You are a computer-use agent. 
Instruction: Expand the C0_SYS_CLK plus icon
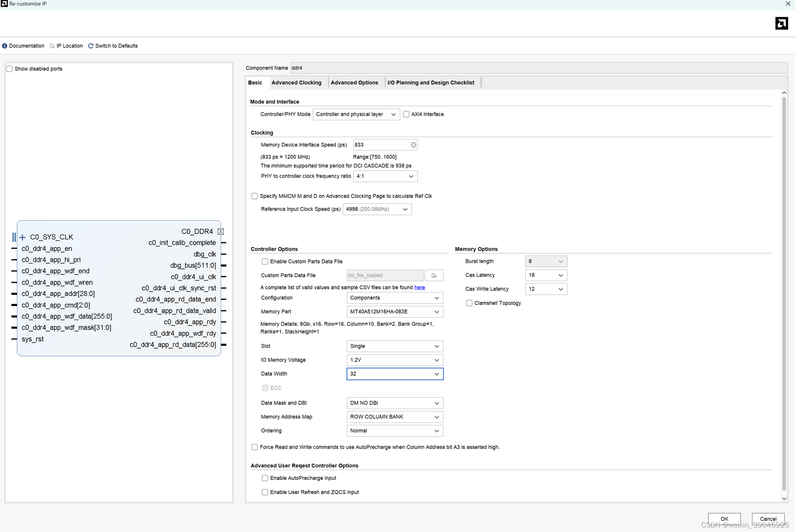pos(22,237)
